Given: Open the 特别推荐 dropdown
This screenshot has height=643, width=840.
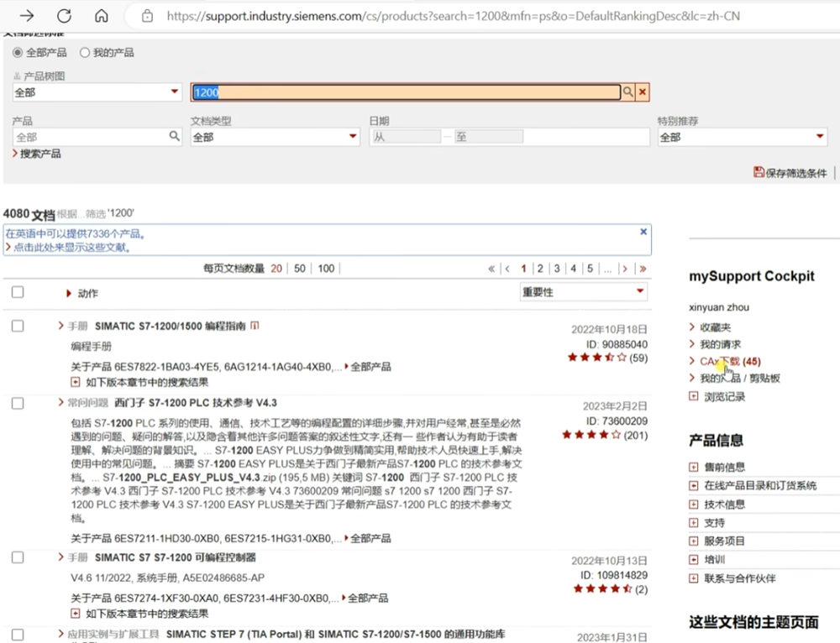Looking at the screenshot, I should point(743,137).
